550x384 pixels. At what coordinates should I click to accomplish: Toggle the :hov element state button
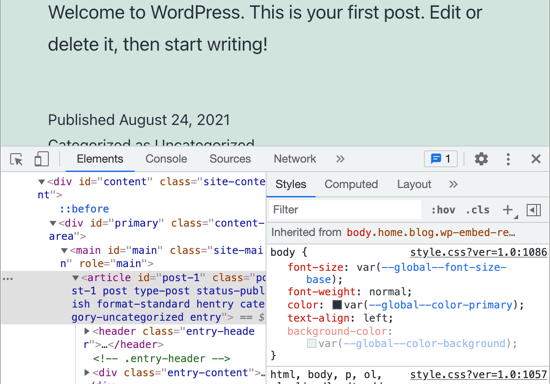(443, 210)
